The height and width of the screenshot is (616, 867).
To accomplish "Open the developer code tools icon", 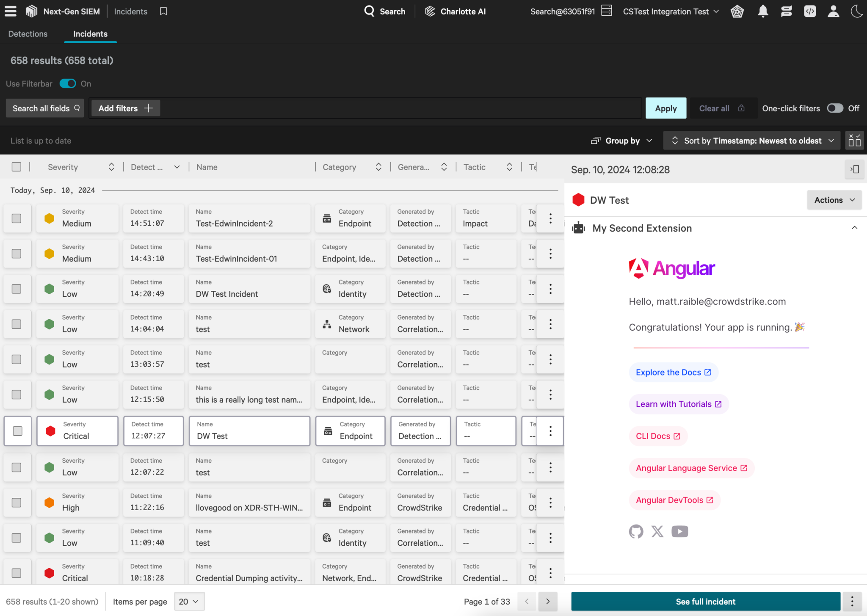I will tap(810, 11).
